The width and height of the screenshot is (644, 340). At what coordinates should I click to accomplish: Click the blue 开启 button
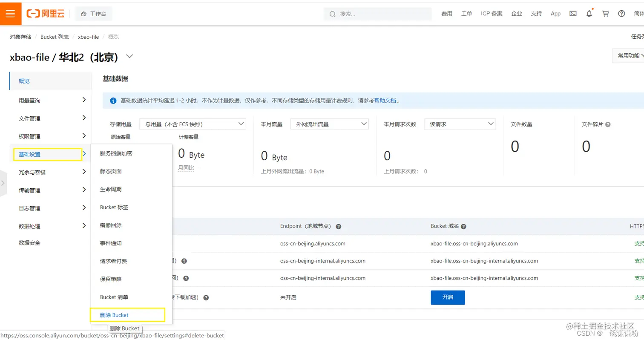click(x=448, y=297)
